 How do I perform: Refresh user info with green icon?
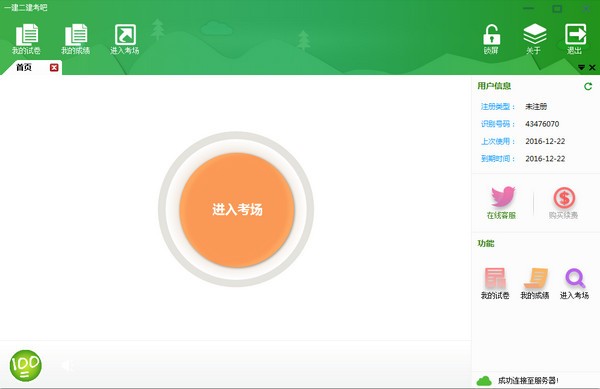(588, 86)
